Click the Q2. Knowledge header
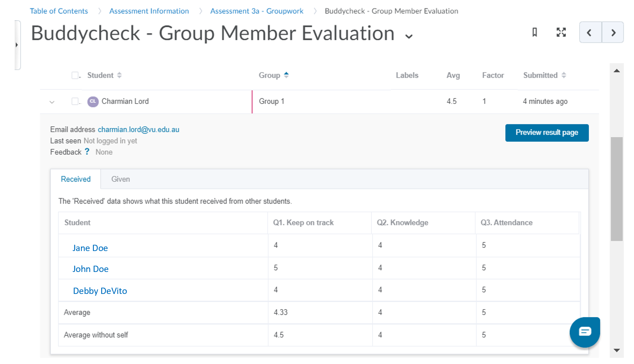Screen dimensions: 634x364 [402, 223]
